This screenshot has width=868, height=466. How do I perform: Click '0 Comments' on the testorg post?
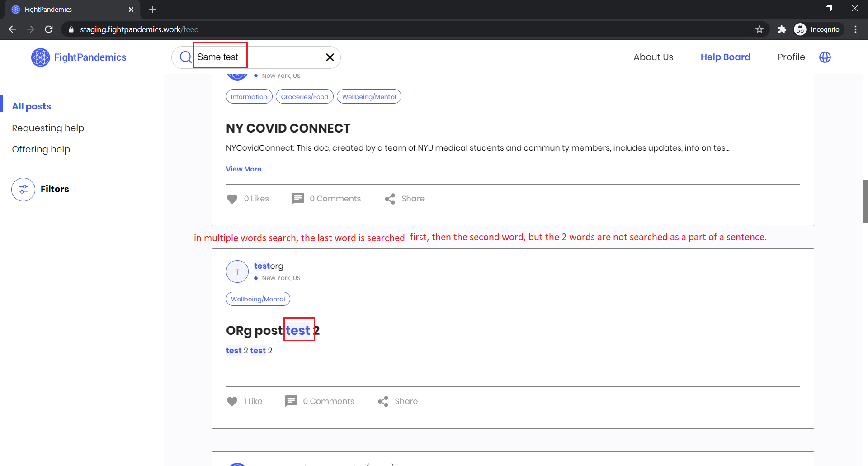329,401
